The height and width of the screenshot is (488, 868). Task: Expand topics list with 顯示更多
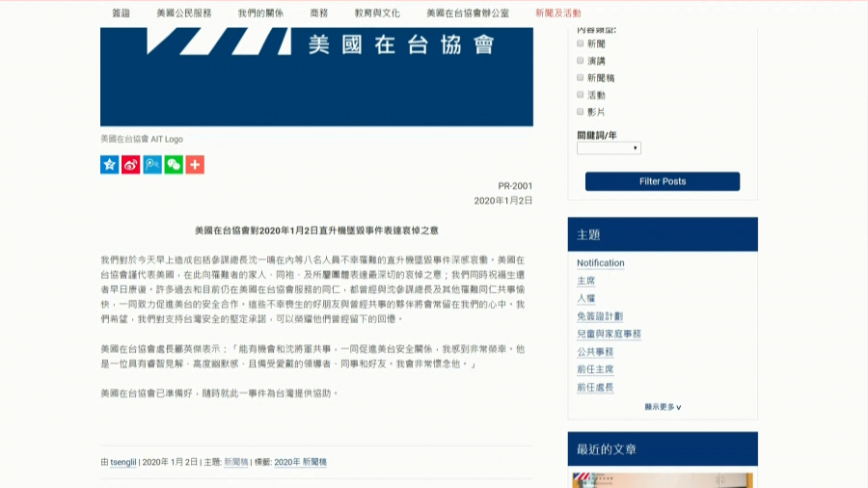(663, 407)
